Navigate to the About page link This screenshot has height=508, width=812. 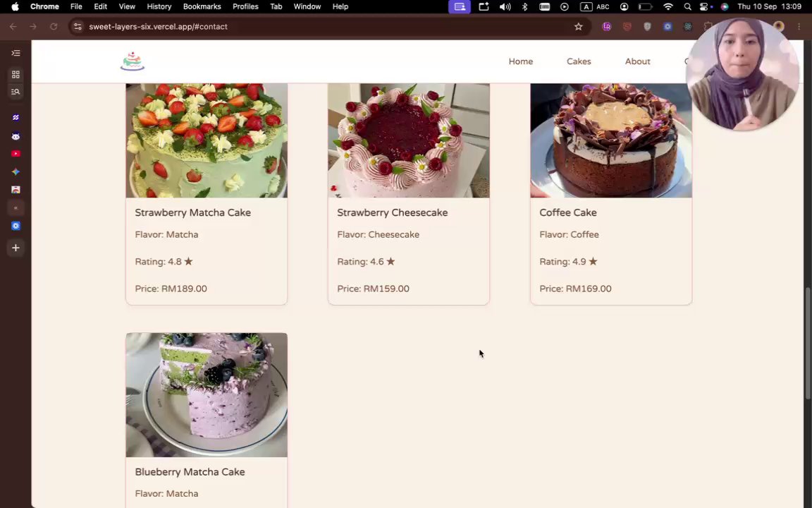637,61
